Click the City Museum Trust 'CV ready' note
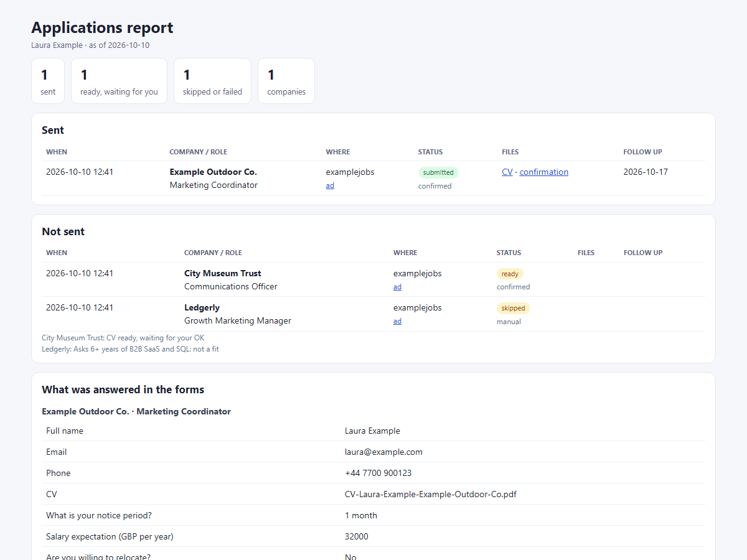The width and height of the screenshot is (747, 560). tap(123, 338)
